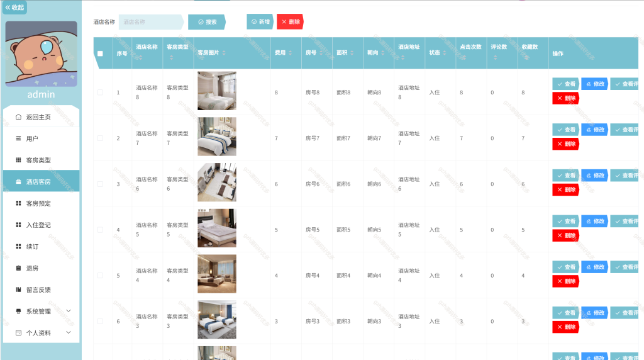Click 修改 for 酒店名称7 row

tap(595, 130)
